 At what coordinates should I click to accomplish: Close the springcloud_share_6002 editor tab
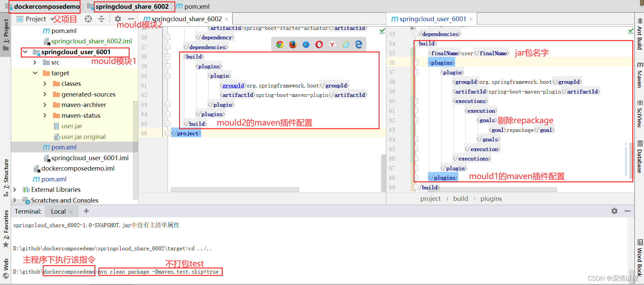[227, 19]
